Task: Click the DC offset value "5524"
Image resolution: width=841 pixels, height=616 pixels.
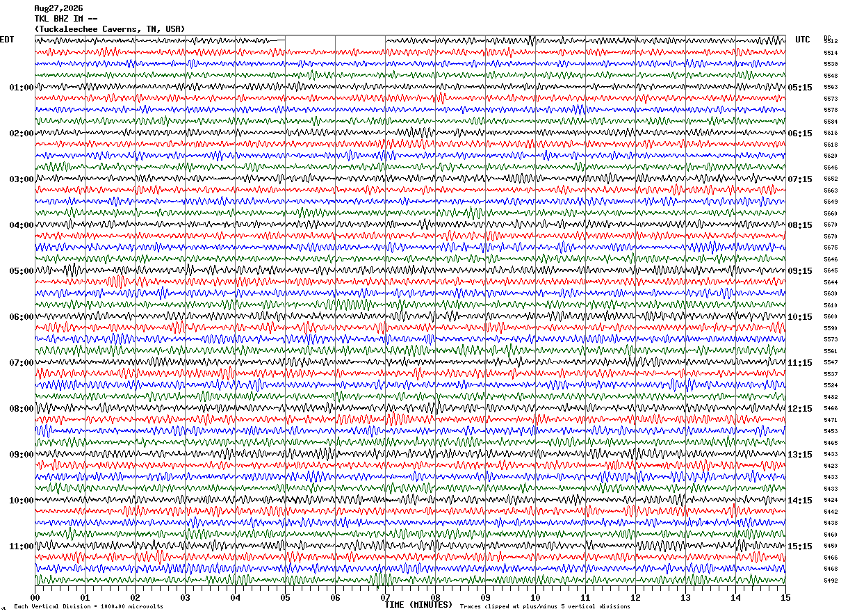Action: coord(831,386)
